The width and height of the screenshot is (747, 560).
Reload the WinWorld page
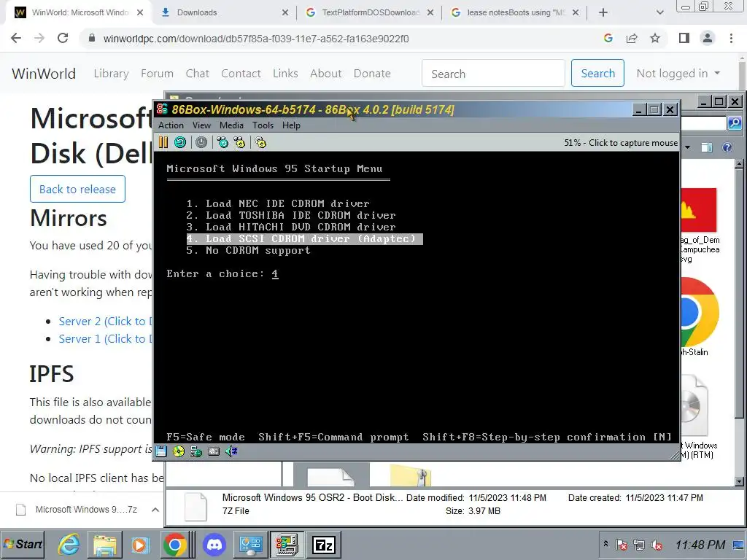coord(63,38)
